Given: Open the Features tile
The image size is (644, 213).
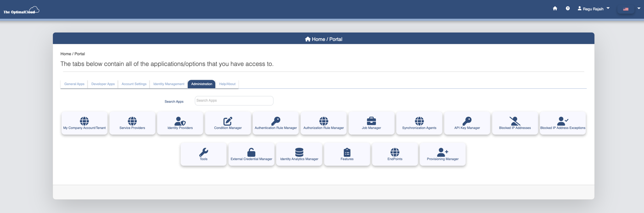Looking at the screenshot, I should pyautogui.click(x=347, y=154).
